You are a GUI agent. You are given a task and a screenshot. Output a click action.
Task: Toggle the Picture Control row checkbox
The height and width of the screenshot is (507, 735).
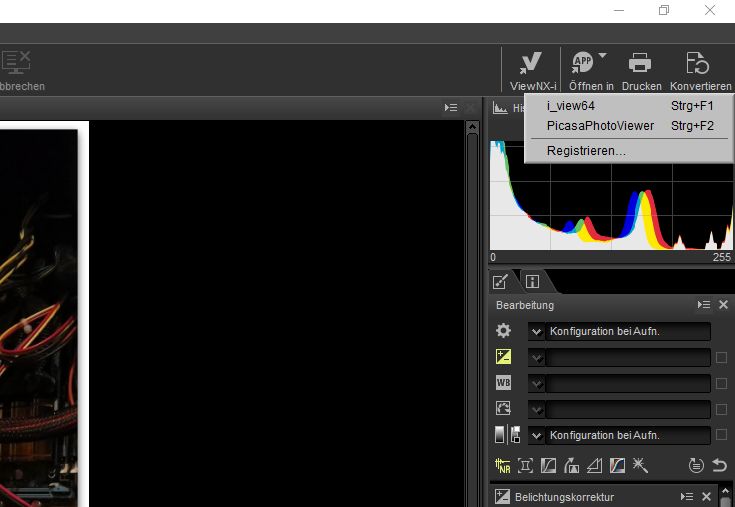tap(721, 409)
